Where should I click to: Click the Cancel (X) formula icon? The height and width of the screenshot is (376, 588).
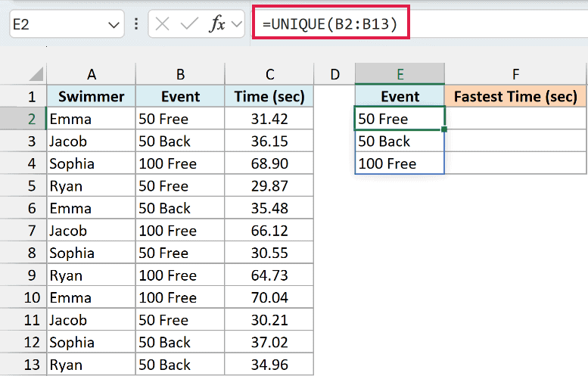(x=162, y=25)
